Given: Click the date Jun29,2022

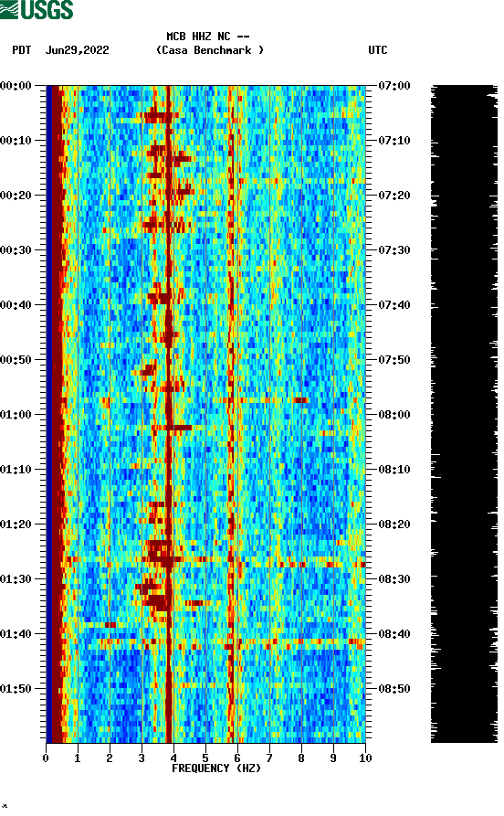Looking at the screenshot, I should tap(78, 50).
